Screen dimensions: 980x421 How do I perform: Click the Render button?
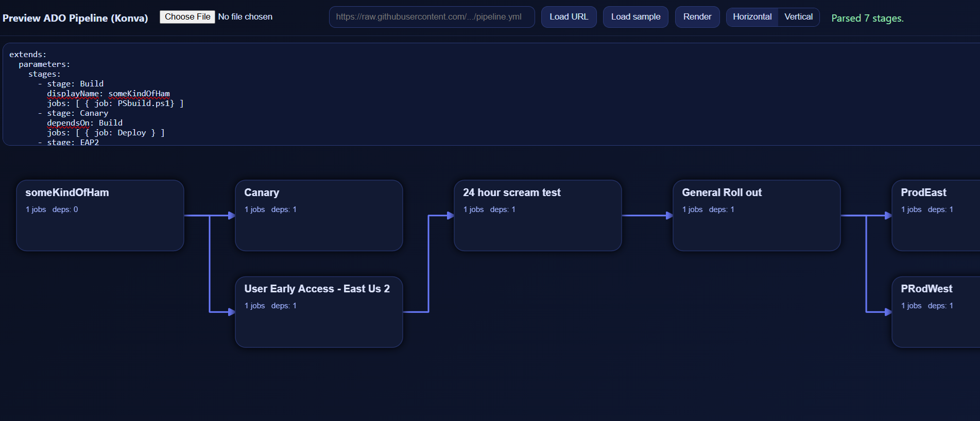click(697, 17)
